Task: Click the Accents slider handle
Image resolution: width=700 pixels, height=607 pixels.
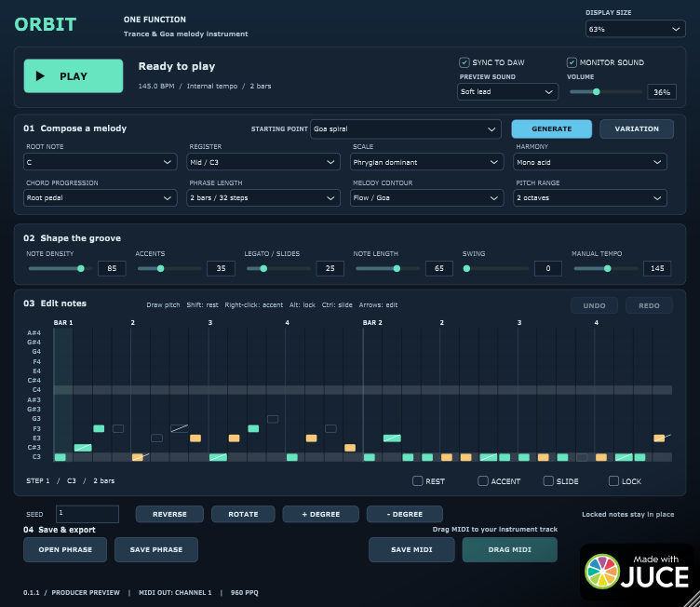Action: click(161, 268)
